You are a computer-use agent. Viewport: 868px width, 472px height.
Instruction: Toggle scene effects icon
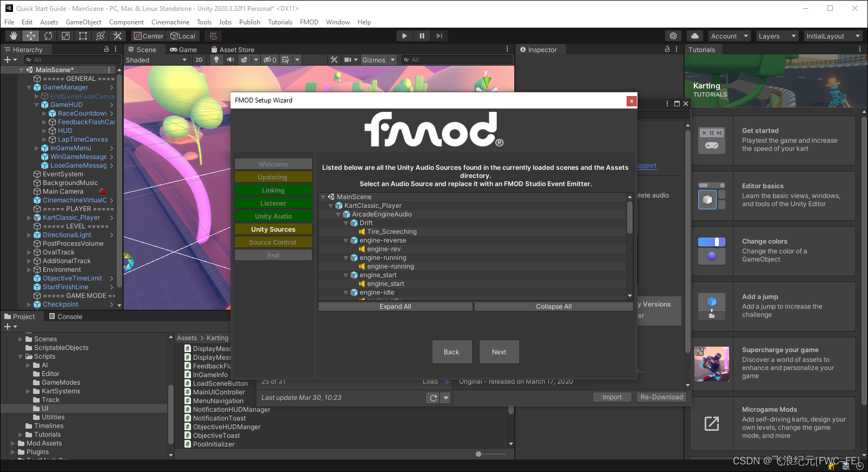[x=245, y=60]
